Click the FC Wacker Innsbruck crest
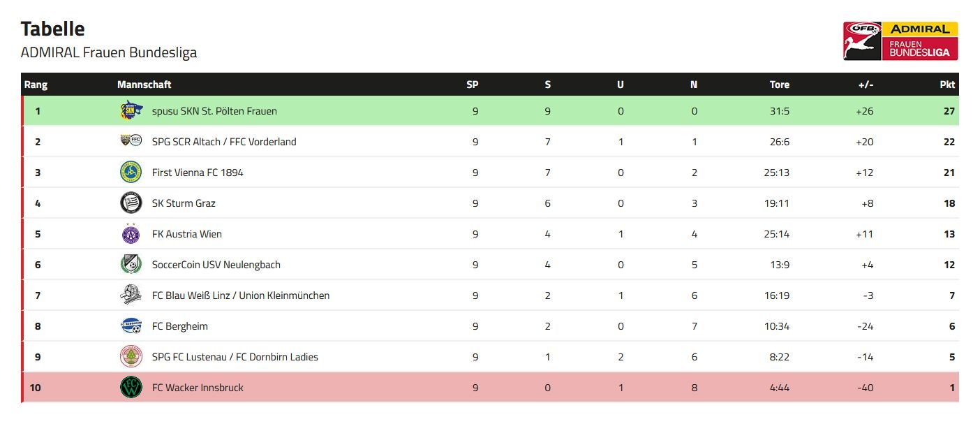Image resolution: width=980 pixels, height=424 pixels. [x=131, y=387]
